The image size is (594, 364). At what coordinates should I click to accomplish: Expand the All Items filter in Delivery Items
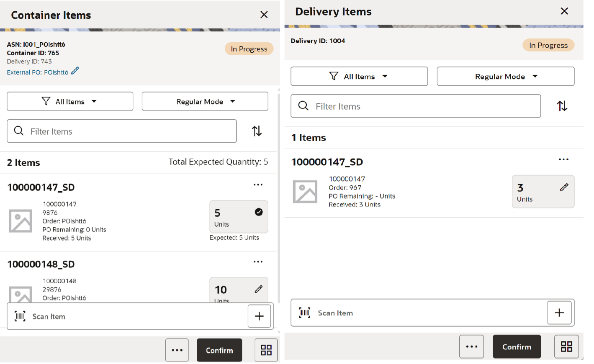click(x=359, y=76)
